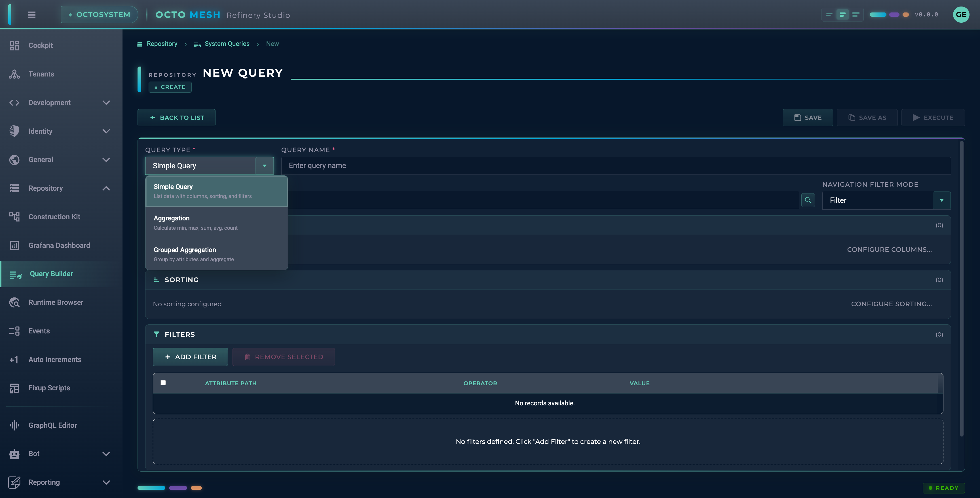Select the right layout density toggle
Screen dimensions: 980x498
coord(856,15)
